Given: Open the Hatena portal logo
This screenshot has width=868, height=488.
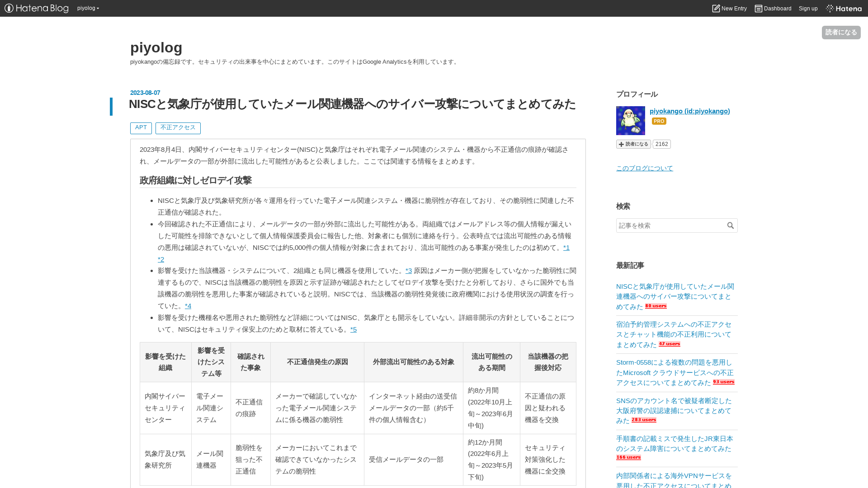Looking at the screenshot, I should tap(844, 8).
